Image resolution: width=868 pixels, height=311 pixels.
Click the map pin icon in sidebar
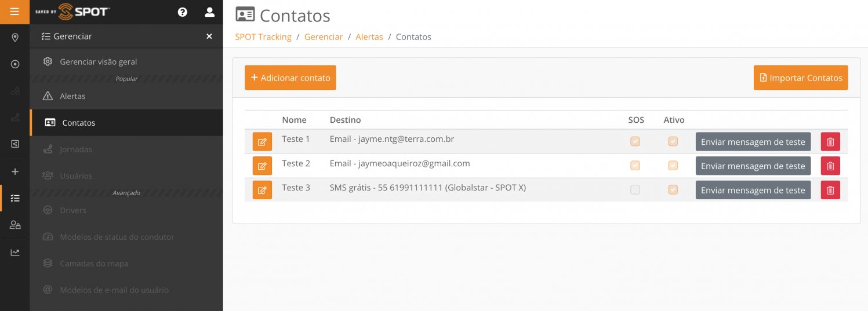click(x=15, y=38)
